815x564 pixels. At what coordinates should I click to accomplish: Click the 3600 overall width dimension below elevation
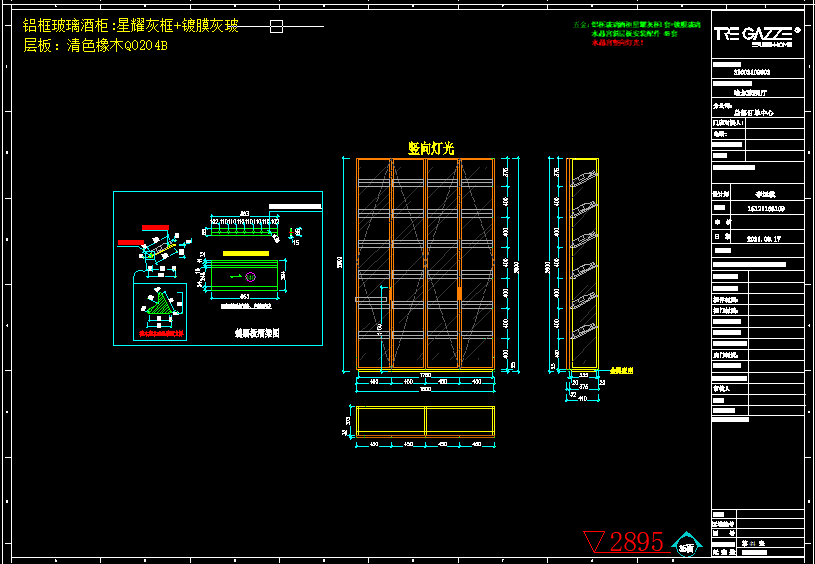(425, 389)
